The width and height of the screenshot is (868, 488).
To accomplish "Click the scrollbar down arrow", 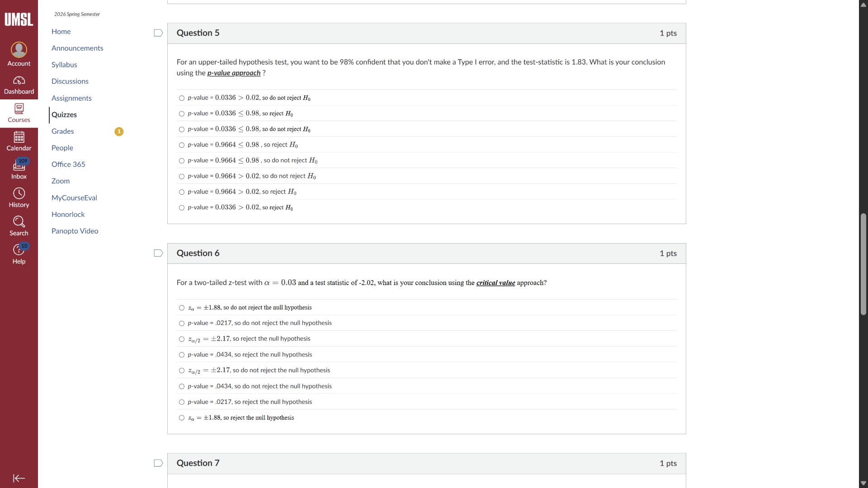I will (x=863, y=483).
